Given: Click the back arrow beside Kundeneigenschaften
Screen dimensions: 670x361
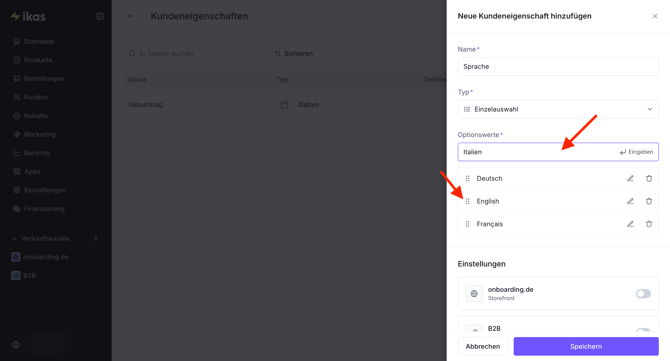Looking at the screenshot, I should (x=131, y=16).
